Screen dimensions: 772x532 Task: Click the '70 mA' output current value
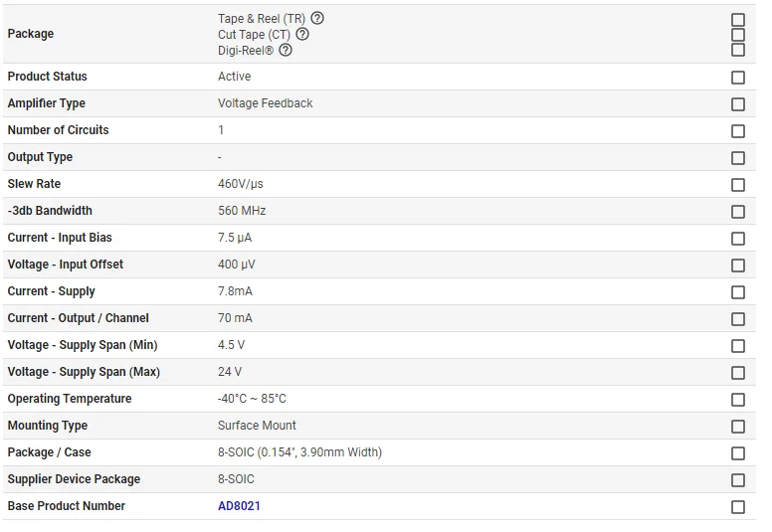click(235, 318)
